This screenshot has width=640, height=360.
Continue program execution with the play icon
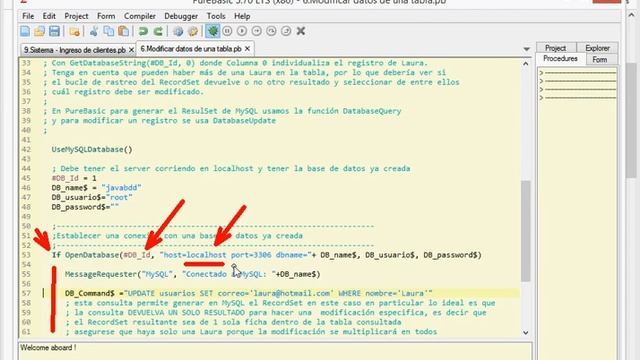point(242,31)
